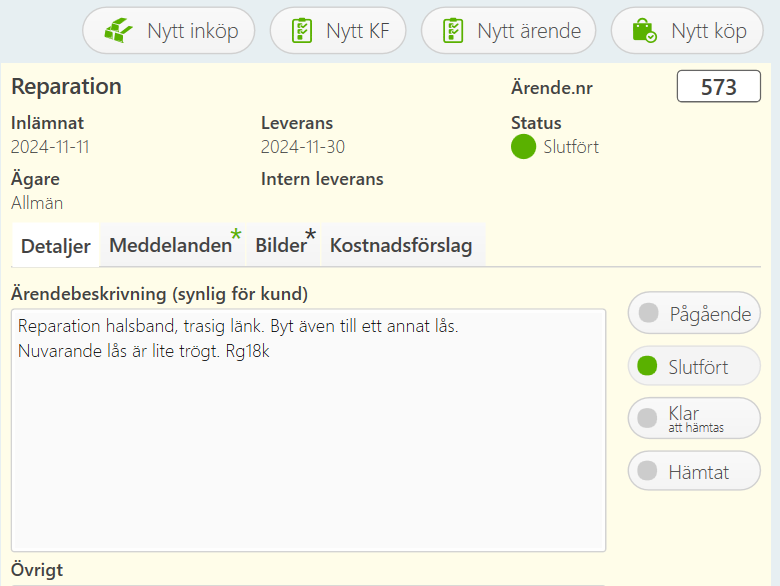Click the black asterisk on the Bilder tab
Image resolution: width=780 pixels, height=586 pixels.
coord(310,234)
